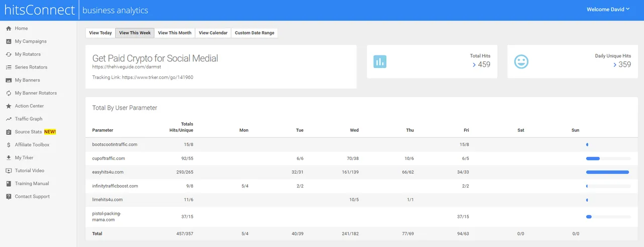The image size is (644, 247).
Task: Click the Total Hits bar chart icon
Action: [x=380, y=61]
